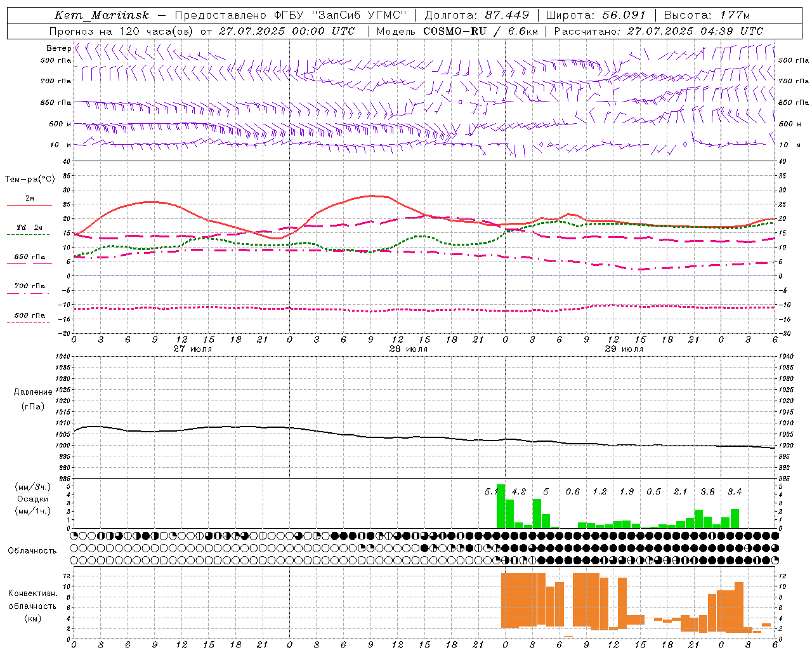
Task: Click the tallest green precipitation bar below 5.1
Action: point(501,507)
